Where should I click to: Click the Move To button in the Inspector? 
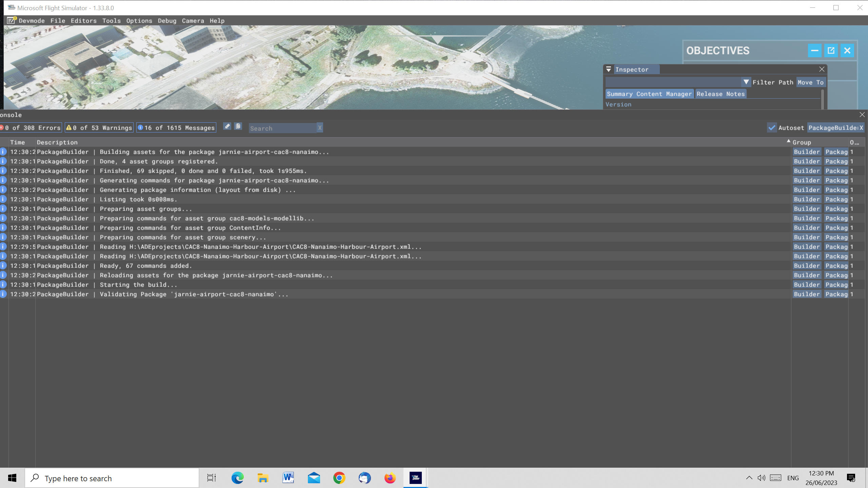tap(810, 82)
